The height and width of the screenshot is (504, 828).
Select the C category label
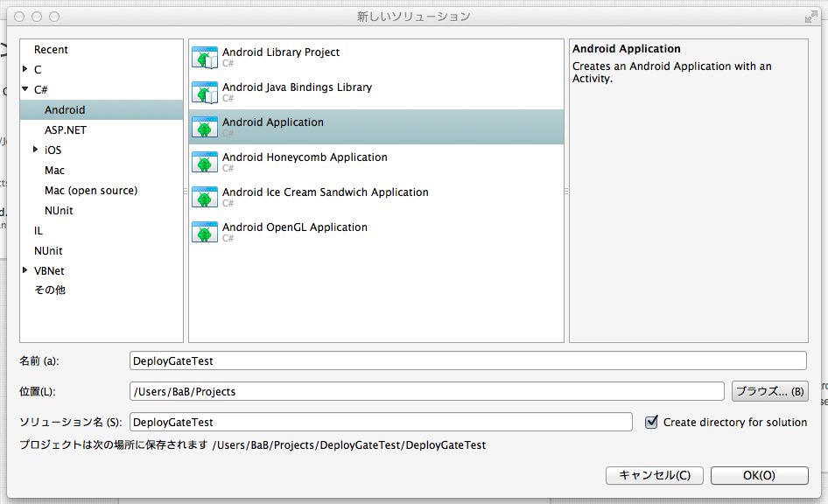coord(38,70)
